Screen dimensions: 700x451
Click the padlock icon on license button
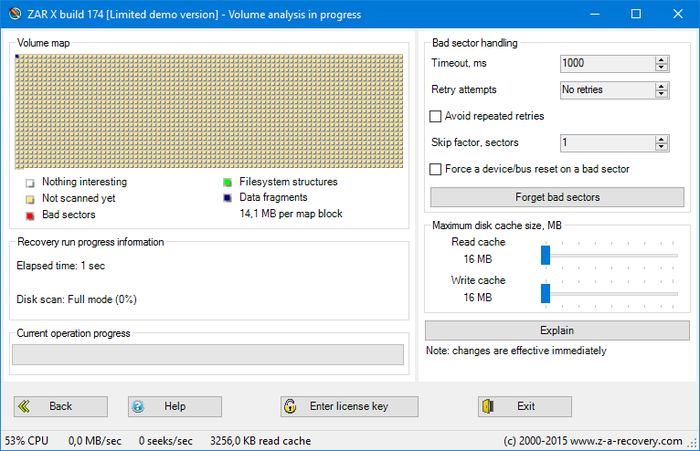pyautogui.click(x=290, y=406)
